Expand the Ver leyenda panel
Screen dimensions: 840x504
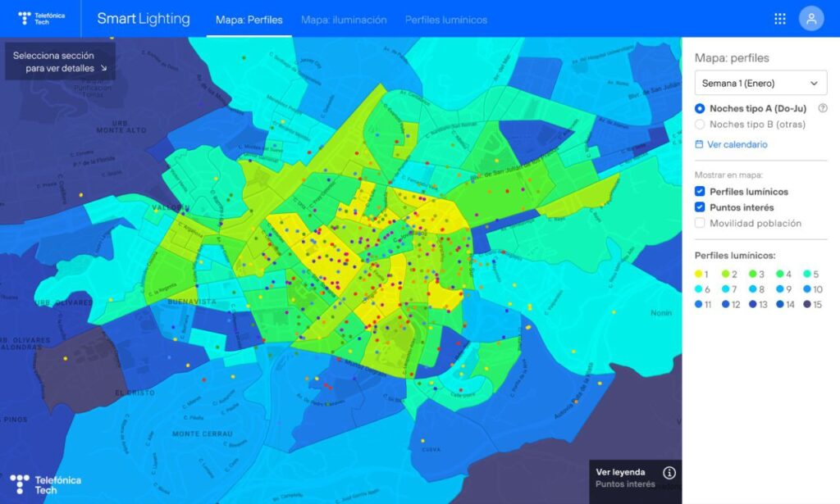(x=620, y=472)
